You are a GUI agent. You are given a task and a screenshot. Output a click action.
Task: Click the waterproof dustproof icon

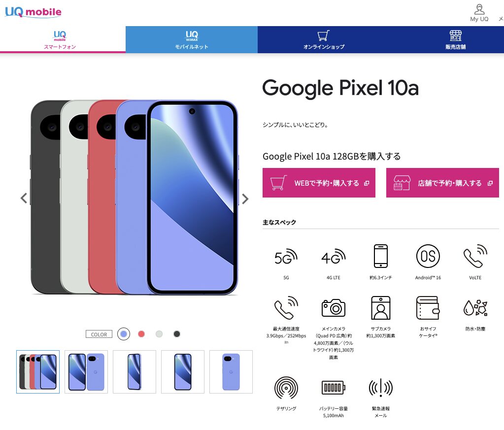click(475, 307)
